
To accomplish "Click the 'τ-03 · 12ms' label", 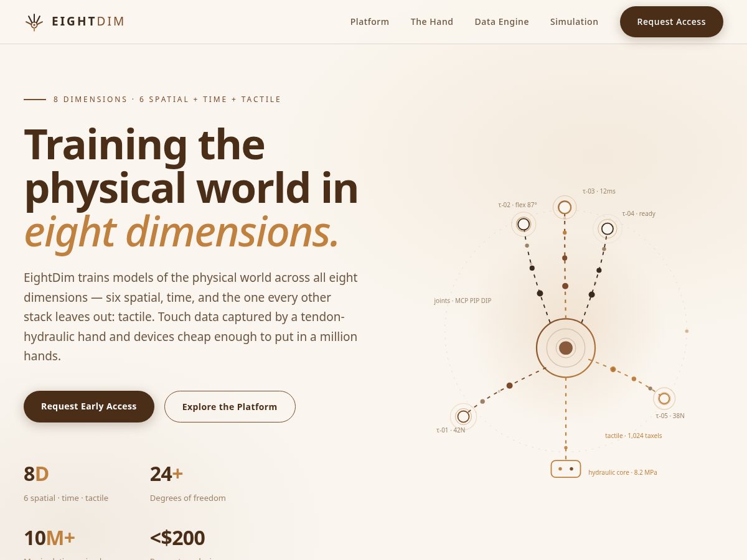I will pyautogui.click(x=599, y=191).
